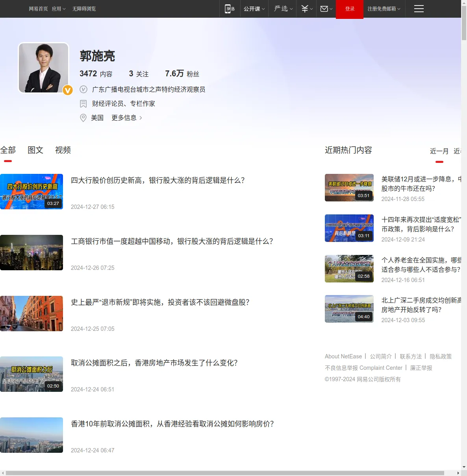This screenshot has width=467, height=476.
Task: Open the night skyline thumbnail for 工商银行 article
Action: (x=32, y=253)
